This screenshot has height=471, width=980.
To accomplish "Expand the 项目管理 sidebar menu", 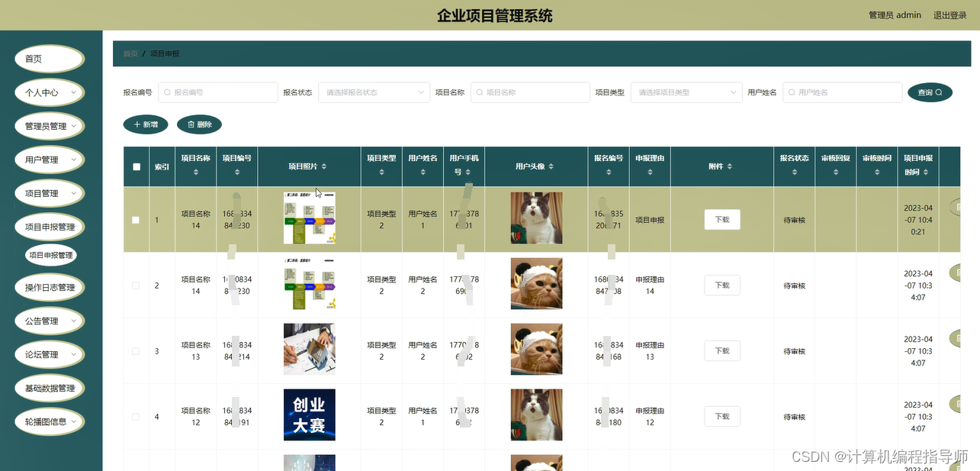I will [x=50, y=193].
